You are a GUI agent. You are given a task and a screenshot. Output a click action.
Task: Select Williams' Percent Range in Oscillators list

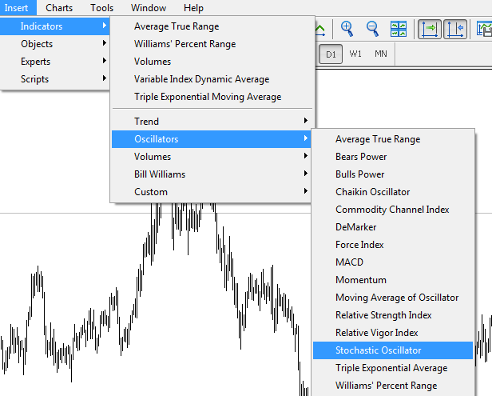click(393, 386)
